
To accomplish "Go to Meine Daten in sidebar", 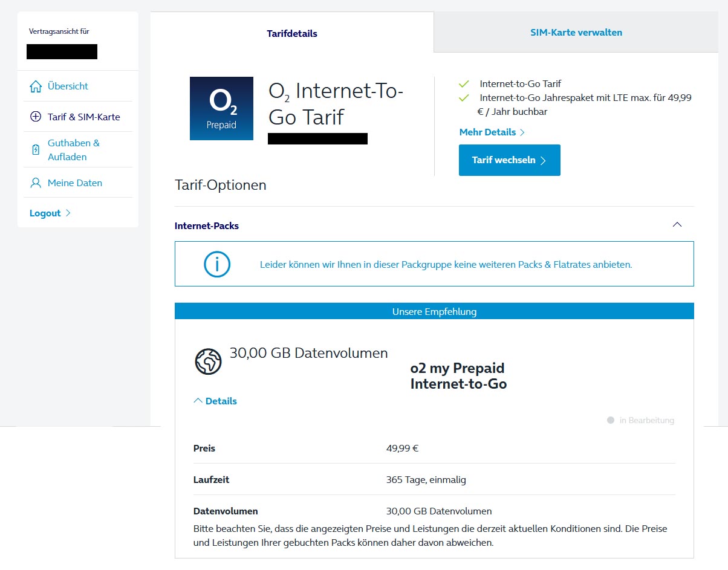I will pos(74,183).
